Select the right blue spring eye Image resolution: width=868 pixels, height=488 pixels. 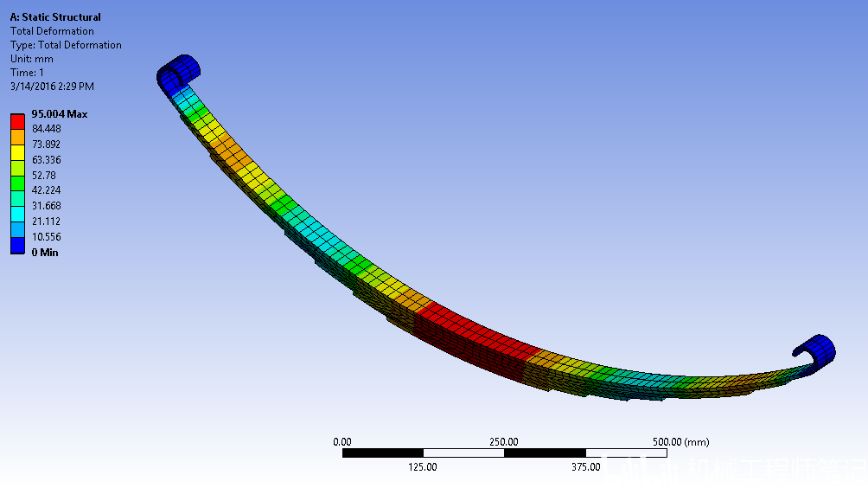815,352
